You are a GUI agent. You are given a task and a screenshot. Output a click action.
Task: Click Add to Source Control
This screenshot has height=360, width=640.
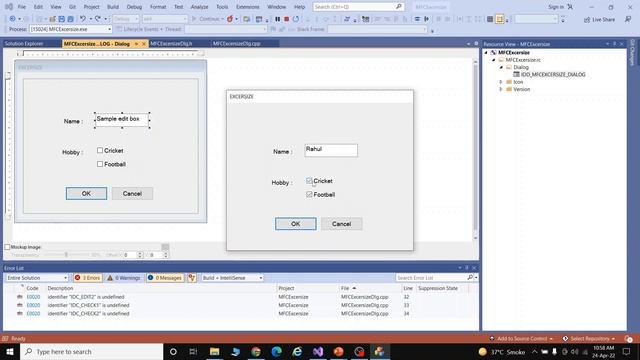click(x=522, y=339)
